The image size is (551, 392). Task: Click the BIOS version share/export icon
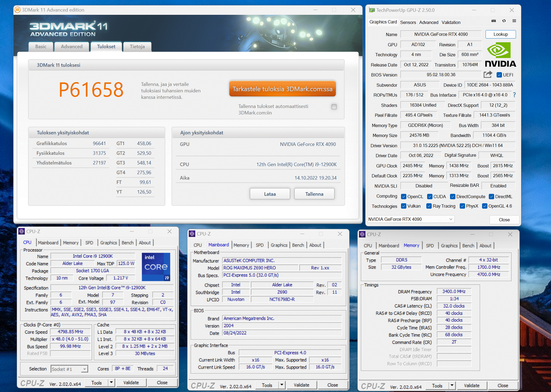coord(488,74)
